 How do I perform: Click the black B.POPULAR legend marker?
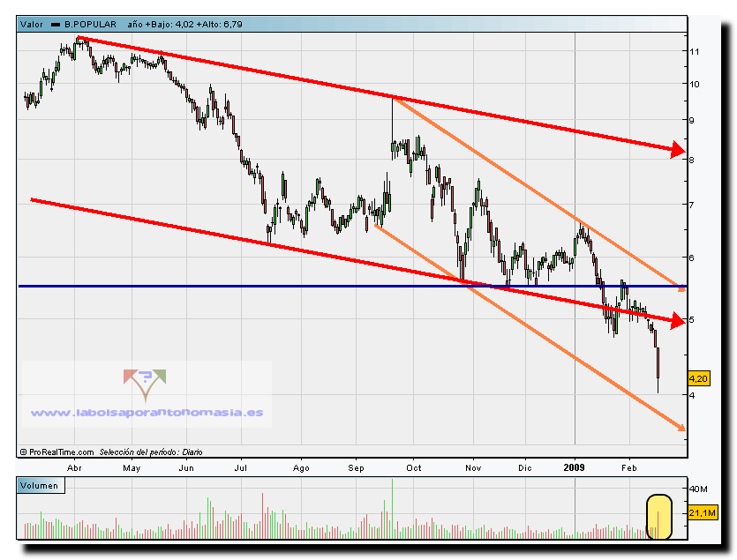(56, 25)
